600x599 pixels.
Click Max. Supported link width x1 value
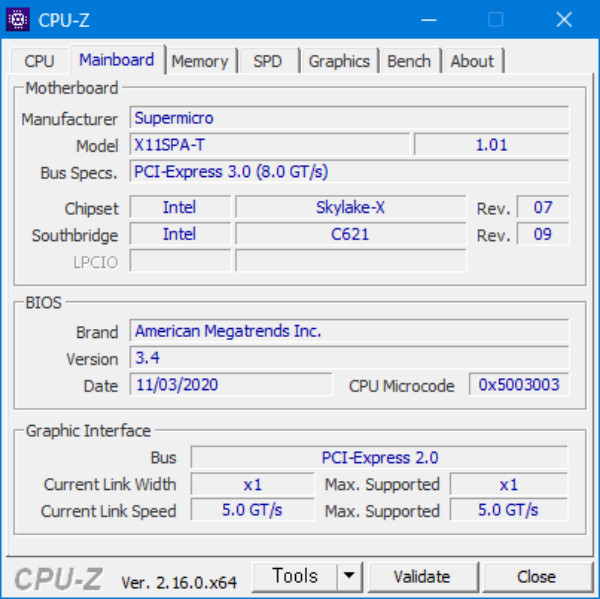[x=509, y=485]
